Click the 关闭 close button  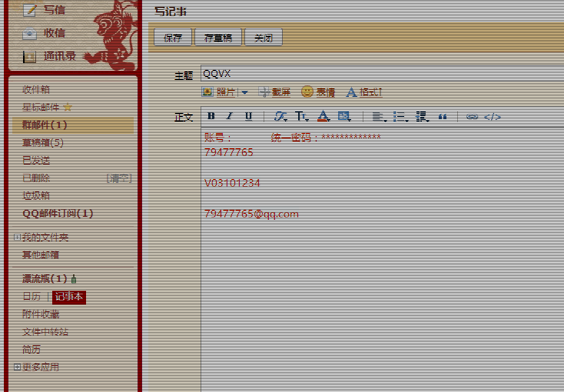coord(264,38)
